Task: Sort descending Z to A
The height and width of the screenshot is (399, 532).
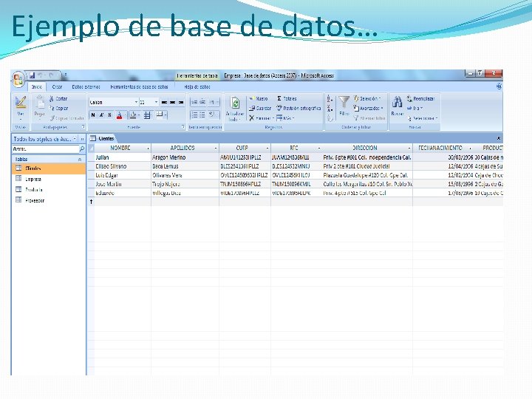Action: tap(330, 109)
